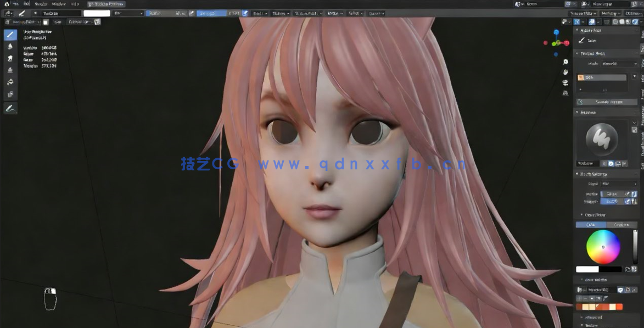Image resolution: width=644 pixels, height=328 pixels.
Task: Pick a color on the color wheel
Action: point(603,247)
